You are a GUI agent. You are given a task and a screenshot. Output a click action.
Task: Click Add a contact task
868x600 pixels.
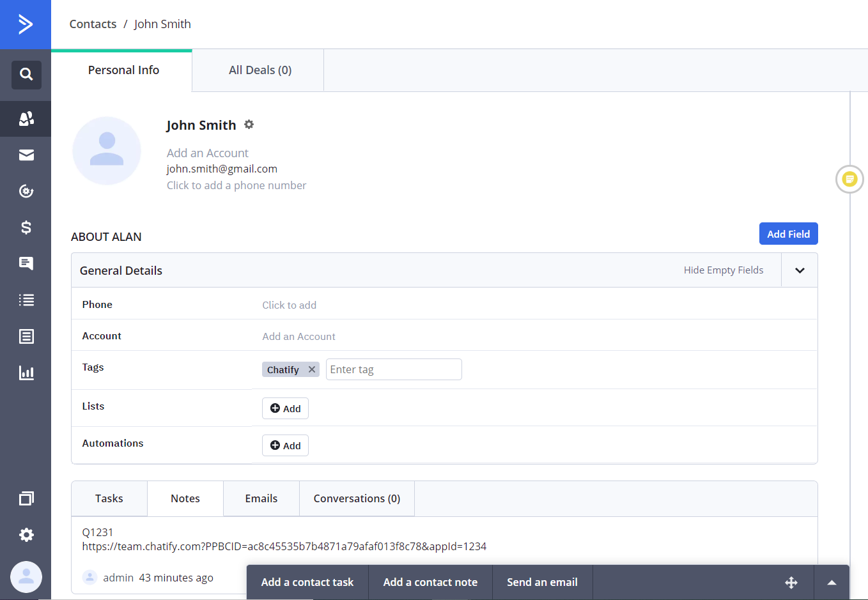pyautogui.click(x=307, y=582)
